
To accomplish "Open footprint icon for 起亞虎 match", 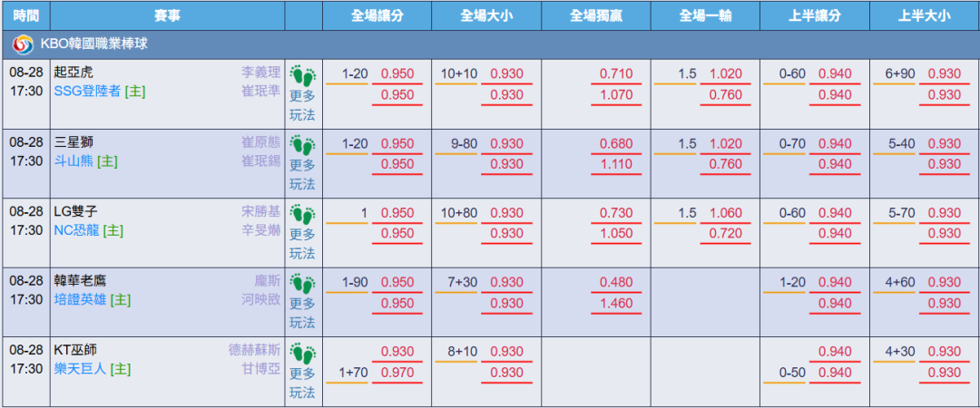I will coord(303,75).
